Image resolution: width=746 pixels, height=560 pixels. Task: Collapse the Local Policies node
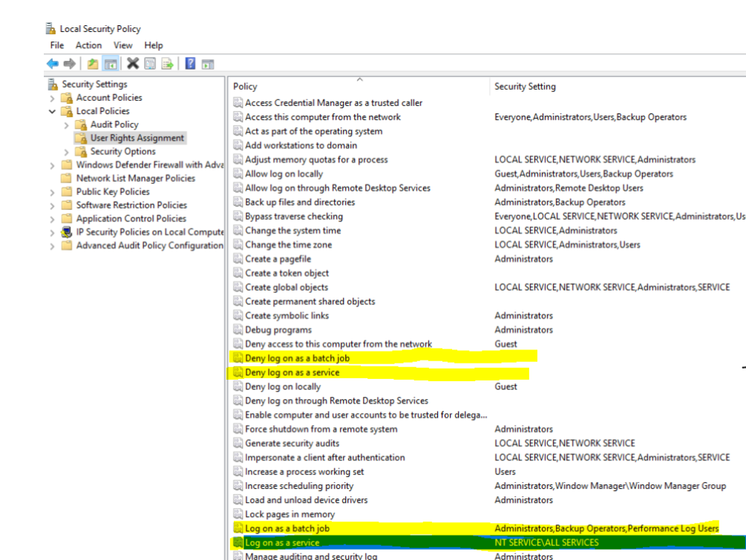51,111
